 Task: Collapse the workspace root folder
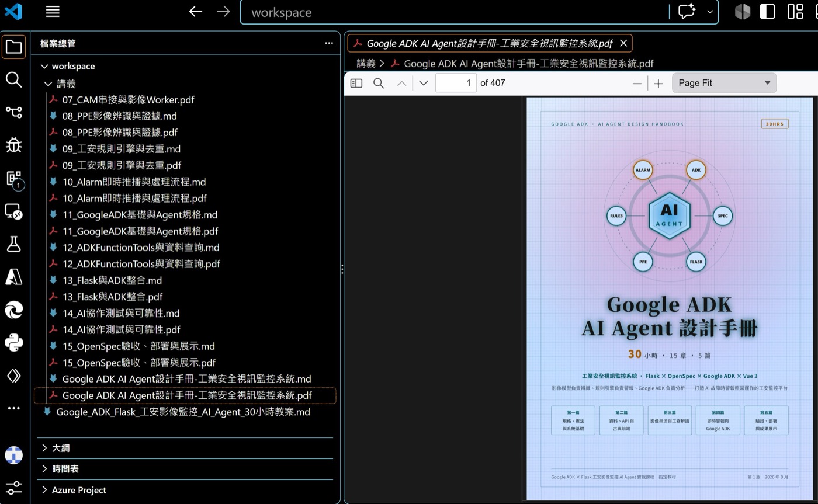[44, 66]
